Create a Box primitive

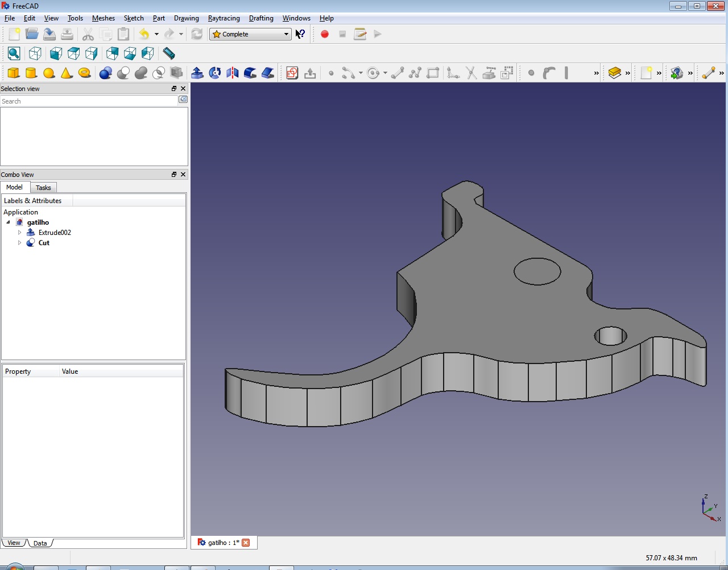(x=14, y=73)
